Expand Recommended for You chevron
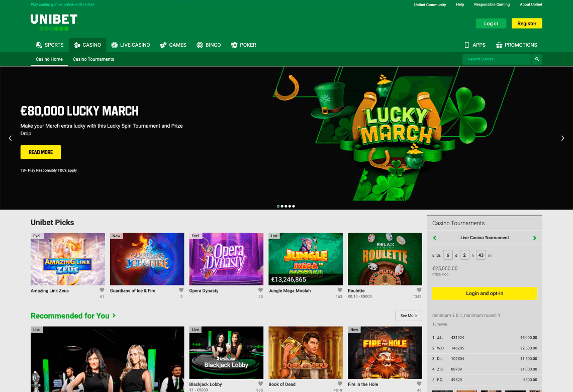This screenshot has height=392, width=573. [114, 315]
